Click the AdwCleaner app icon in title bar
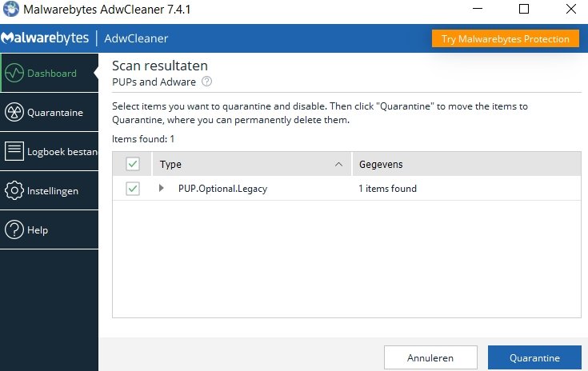Image resolution: width=588 pixels, height=371 pixels. pyautogui.click(x=11, y=9)
